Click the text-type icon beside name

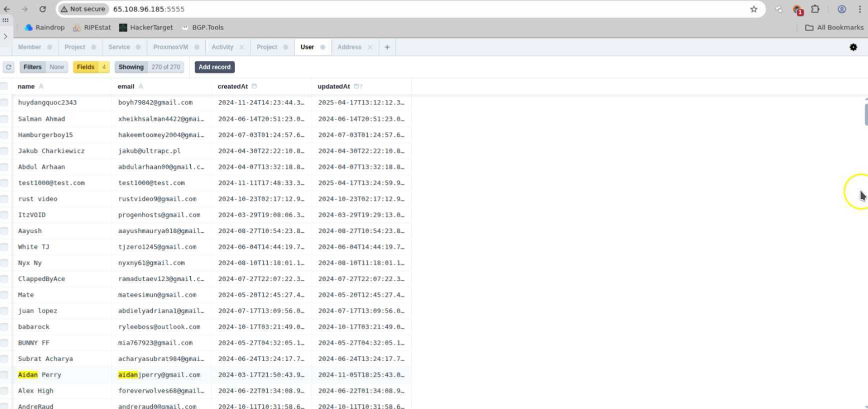click(x=41, y=86)
